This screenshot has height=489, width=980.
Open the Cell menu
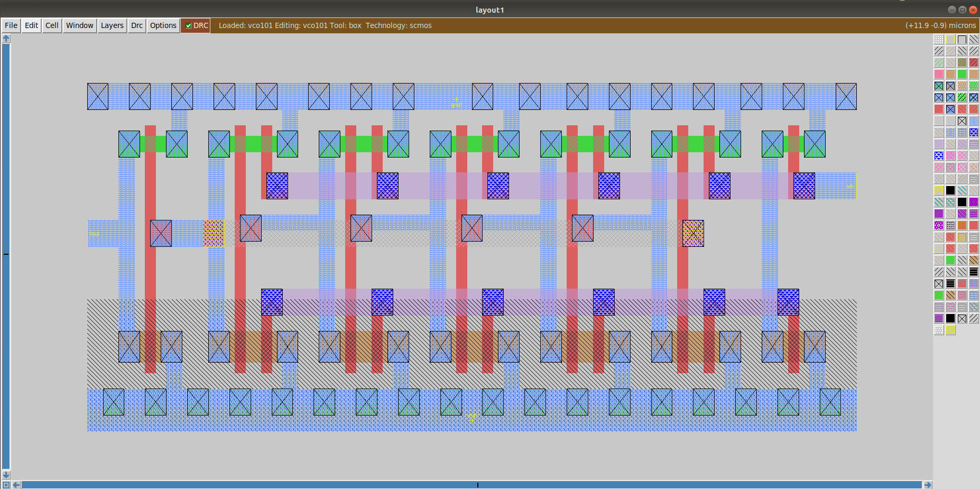click(52, 25)
